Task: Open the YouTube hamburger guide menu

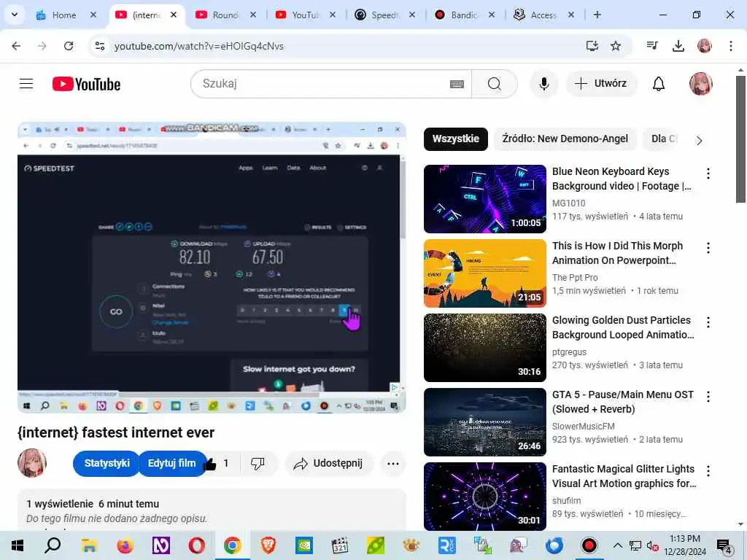Action: point(26,84)
